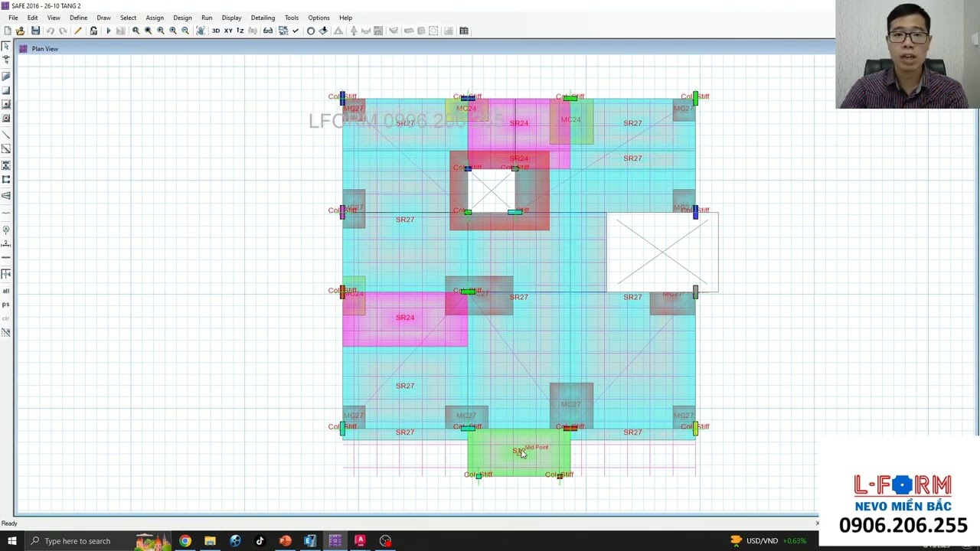Open the Draw menu

click(x=103, y=18)
